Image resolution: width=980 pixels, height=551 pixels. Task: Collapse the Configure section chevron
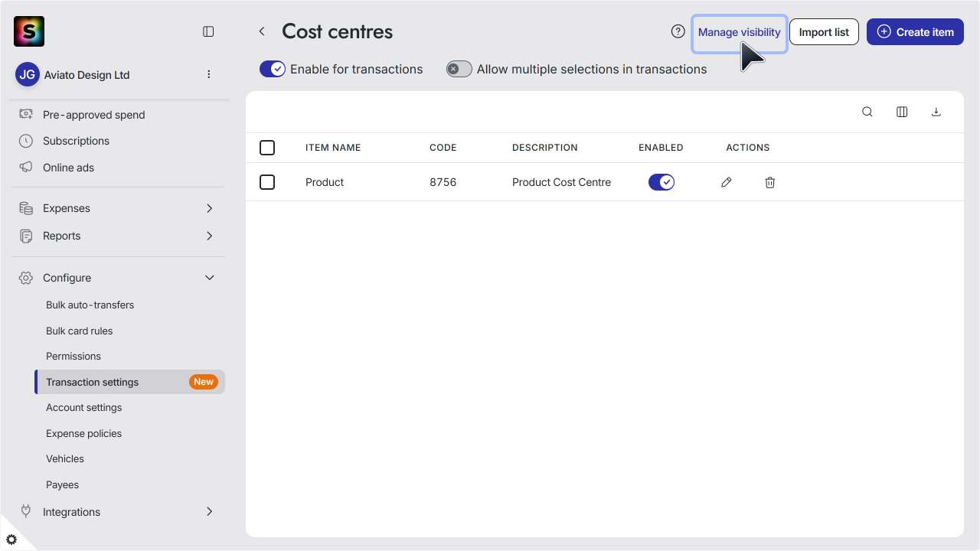coord(210,278)
